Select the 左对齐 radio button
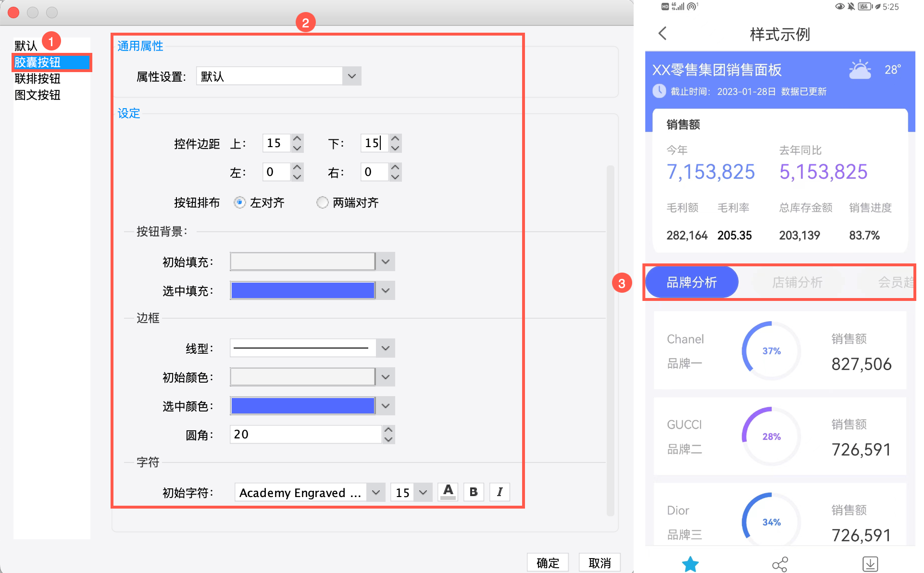Screen dimensions: 924x573 239,202
